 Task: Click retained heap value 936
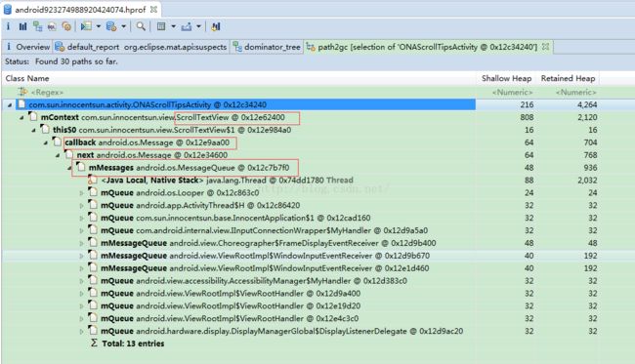(x=590, y=168)
